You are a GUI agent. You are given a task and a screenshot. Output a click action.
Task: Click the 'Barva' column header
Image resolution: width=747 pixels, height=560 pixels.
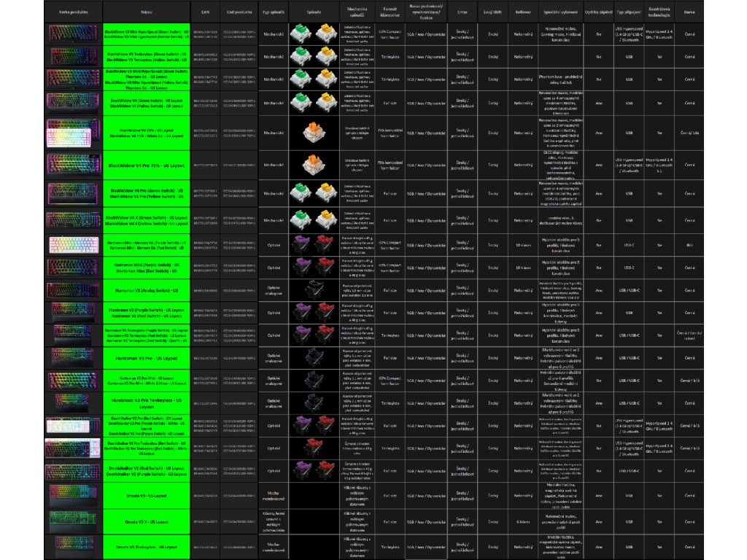[689, 12]
